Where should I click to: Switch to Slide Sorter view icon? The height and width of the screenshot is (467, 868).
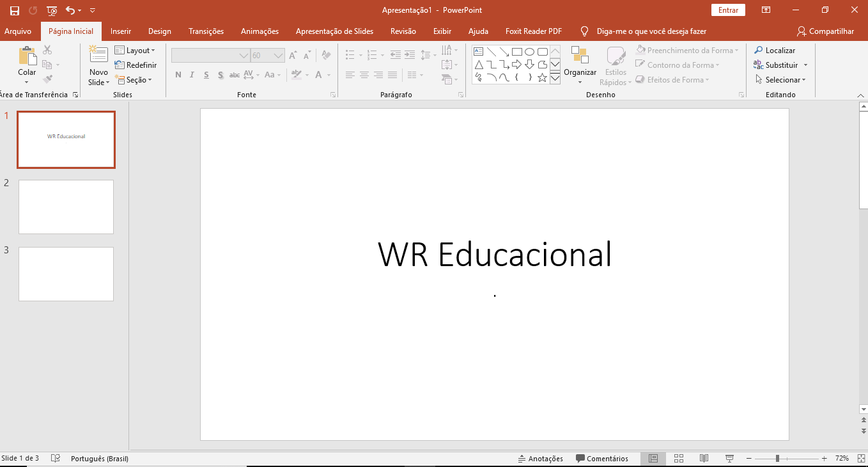coord(679,458)
